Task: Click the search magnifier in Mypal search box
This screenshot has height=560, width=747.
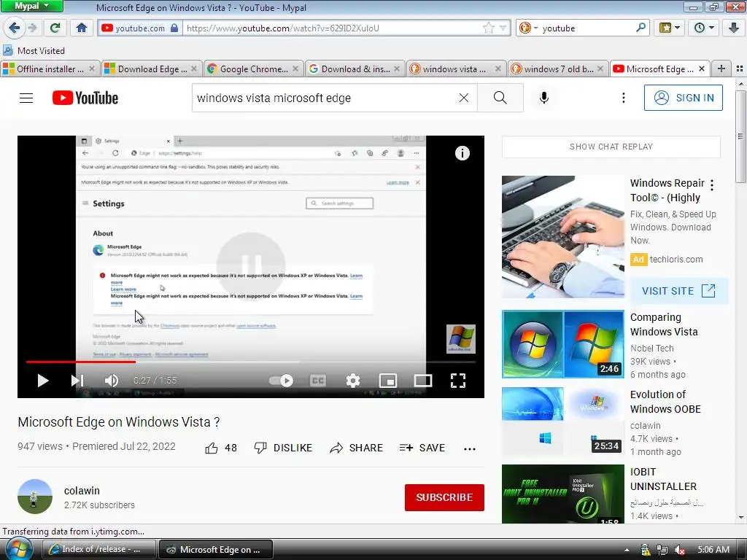Action: pos(640,28)
